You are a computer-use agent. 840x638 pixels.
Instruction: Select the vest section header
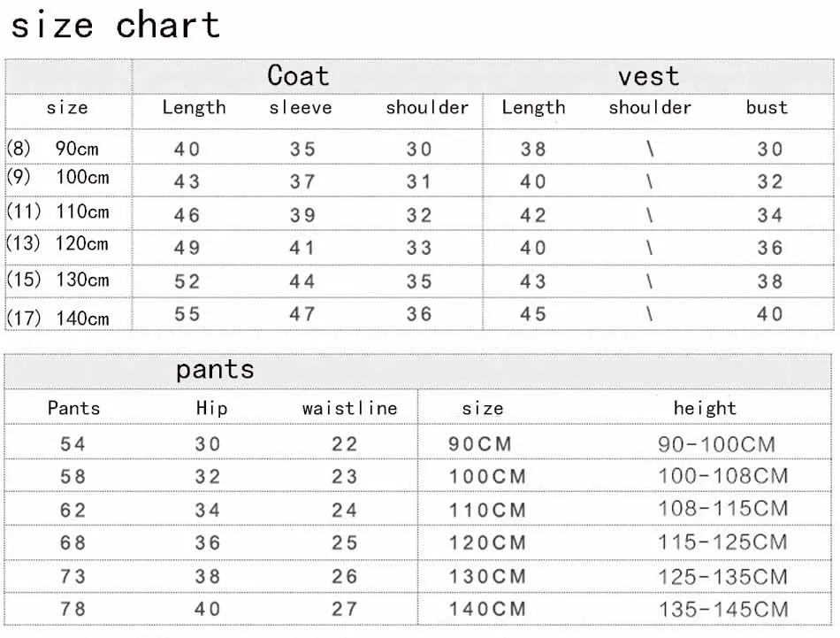[648, 76]
